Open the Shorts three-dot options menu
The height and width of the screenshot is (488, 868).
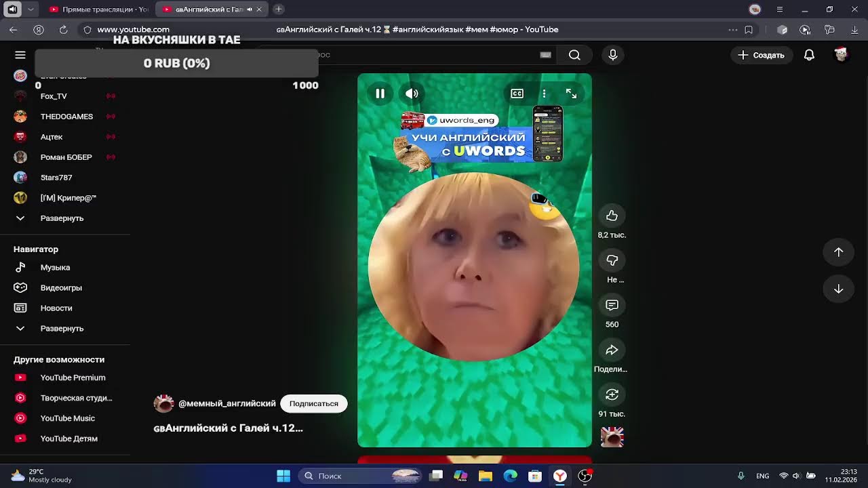point(544,94)
